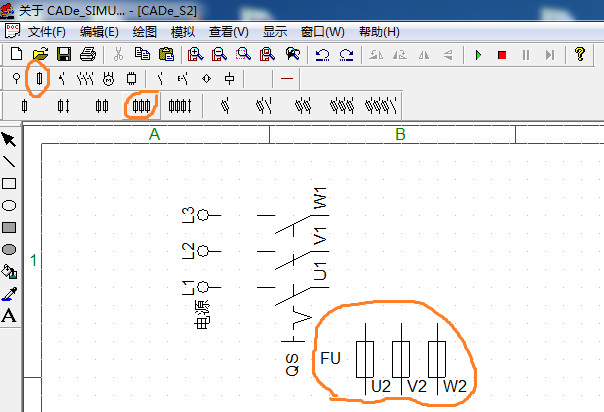Zoom in with the plus magnifier
604x412 pixels.
point(195,54)
